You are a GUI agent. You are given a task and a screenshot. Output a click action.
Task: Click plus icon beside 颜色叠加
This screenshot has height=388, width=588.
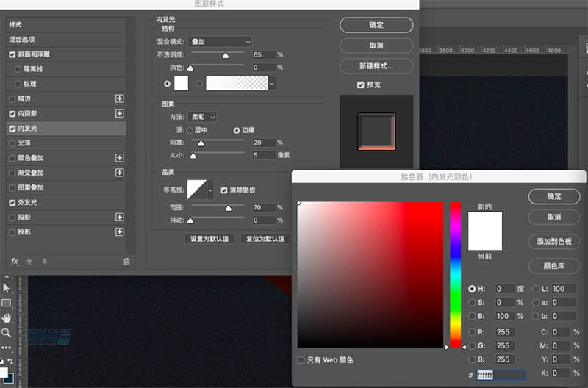click(120, 157)
